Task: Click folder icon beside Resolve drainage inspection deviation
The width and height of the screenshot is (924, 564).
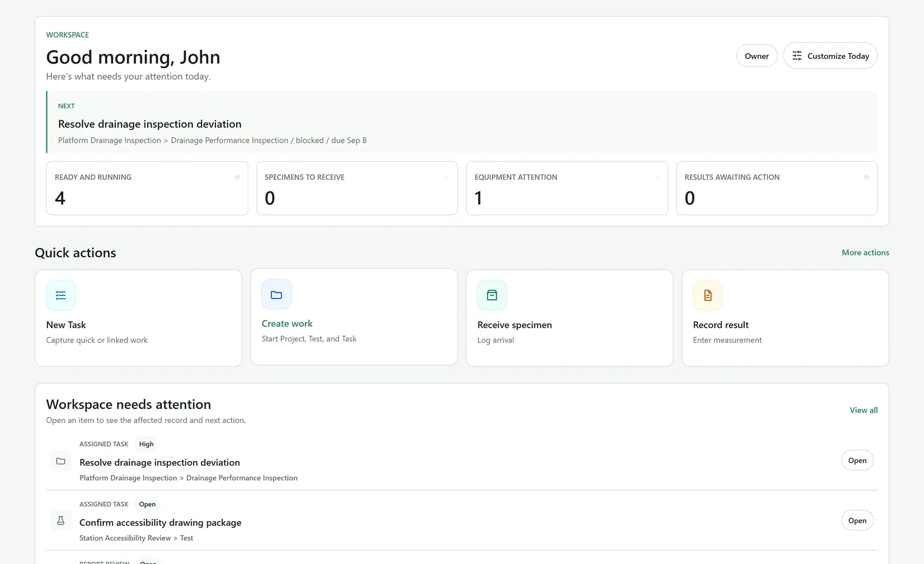Action: coord(61,461)
